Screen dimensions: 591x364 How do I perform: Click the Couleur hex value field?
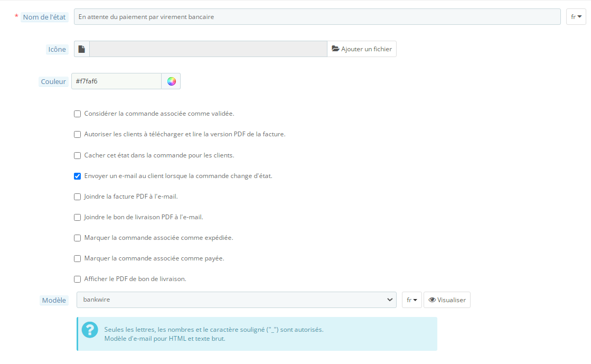[117, 81]
